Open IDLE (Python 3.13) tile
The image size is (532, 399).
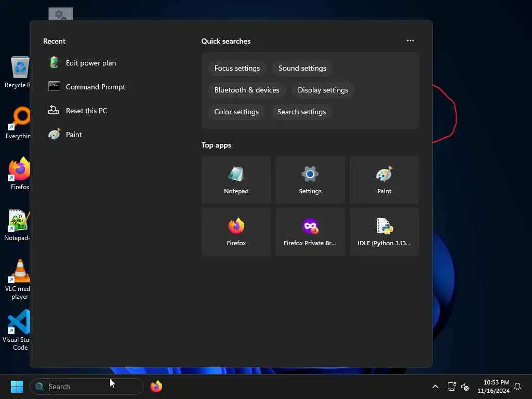tap(384, 232)
